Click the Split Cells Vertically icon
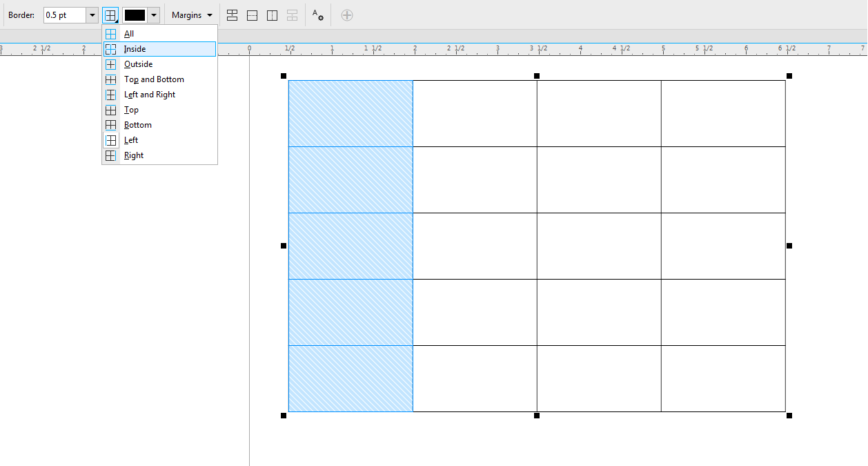Viewport: 868px width, 466px height. pyautogui.click(x=272, y=14)
